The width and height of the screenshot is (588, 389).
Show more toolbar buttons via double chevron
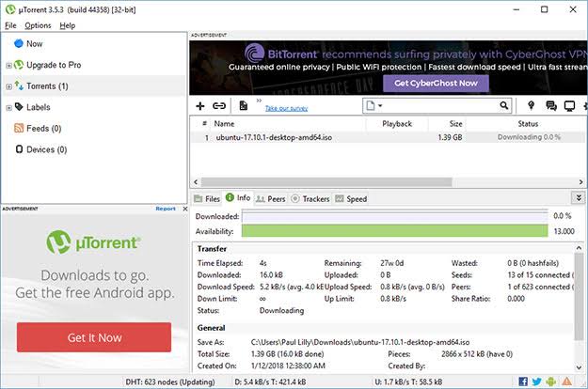[x=259, y=101]
